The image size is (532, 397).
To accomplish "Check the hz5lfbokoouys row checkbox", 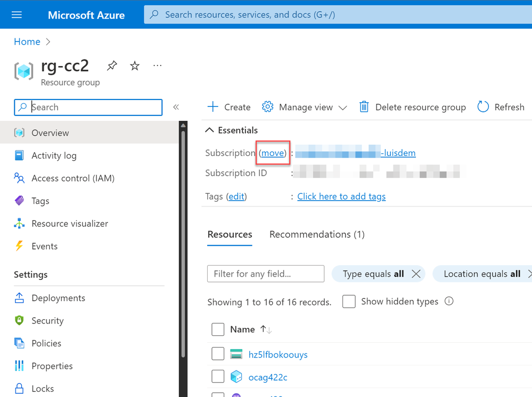I will (x=218, y=353).
